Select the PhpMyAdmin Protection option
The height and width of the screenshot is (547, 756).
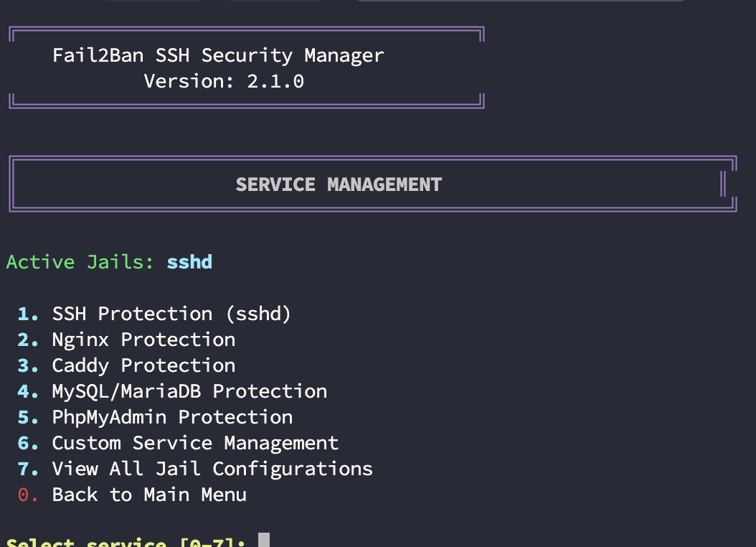[172, 417]
